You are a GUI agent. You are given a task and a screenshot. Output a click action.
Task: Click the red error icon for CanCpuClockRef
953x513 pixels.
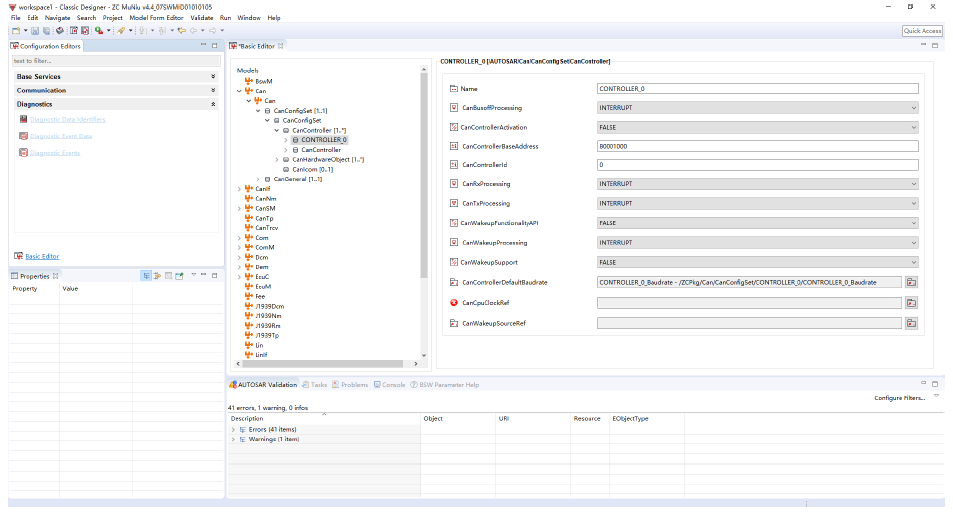pos(453,303)
